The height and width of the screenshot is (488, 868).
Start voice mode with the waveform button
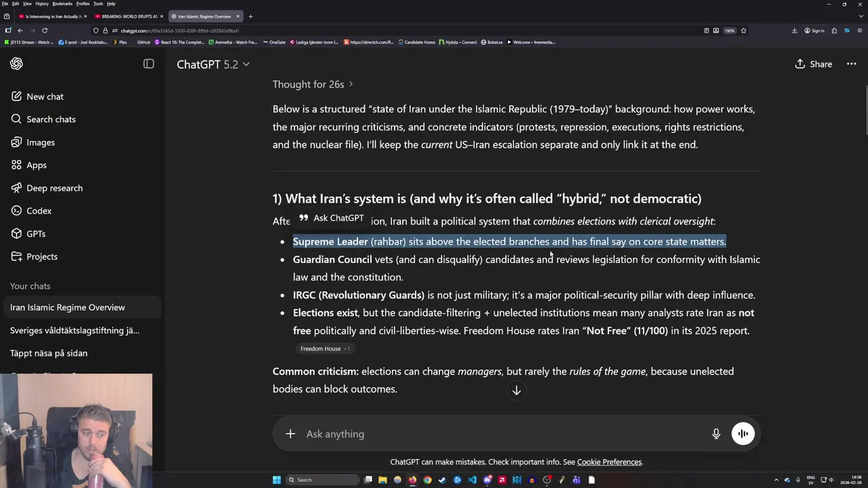[743, 434]
